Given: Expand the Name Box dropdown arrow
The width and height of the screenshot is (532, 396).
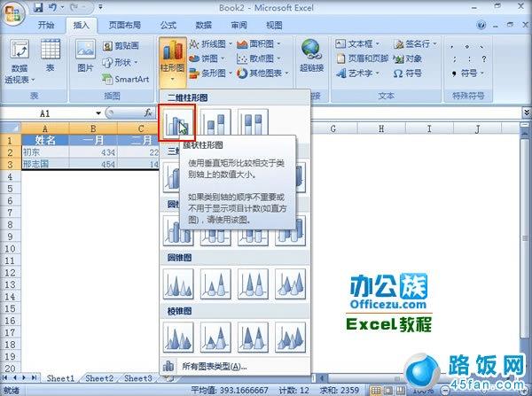Looking at the screenshot, I should point(98,113).
